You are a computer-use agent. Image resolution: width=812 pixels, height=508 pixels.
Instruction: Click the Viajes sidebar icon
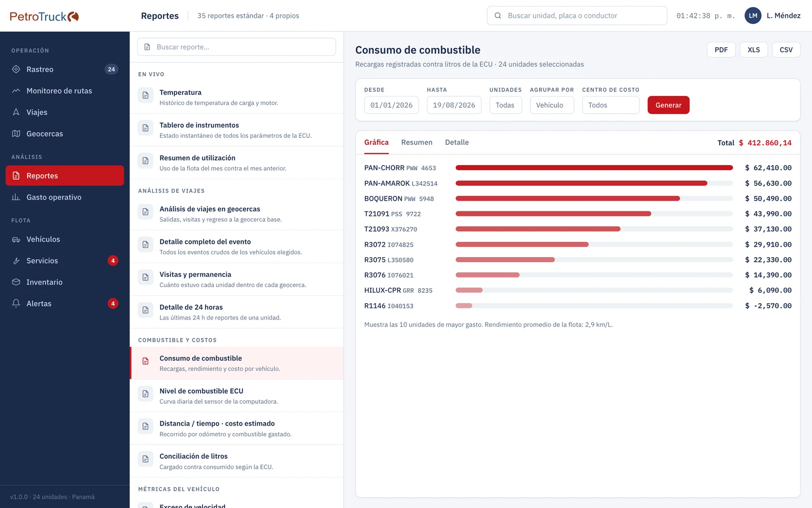16,112
